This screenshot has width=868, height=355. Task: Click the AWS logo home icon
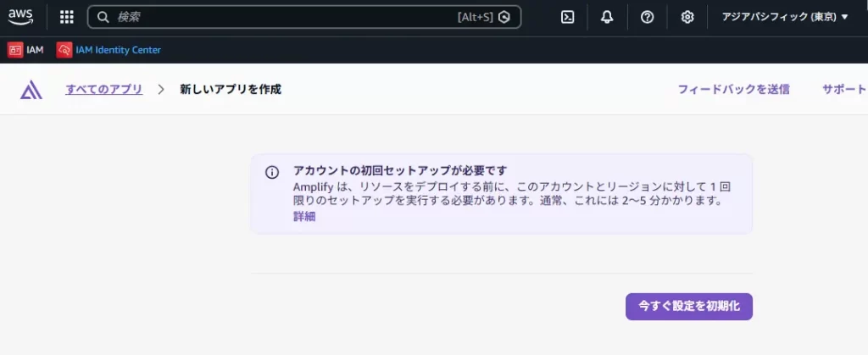coord(21,17)
